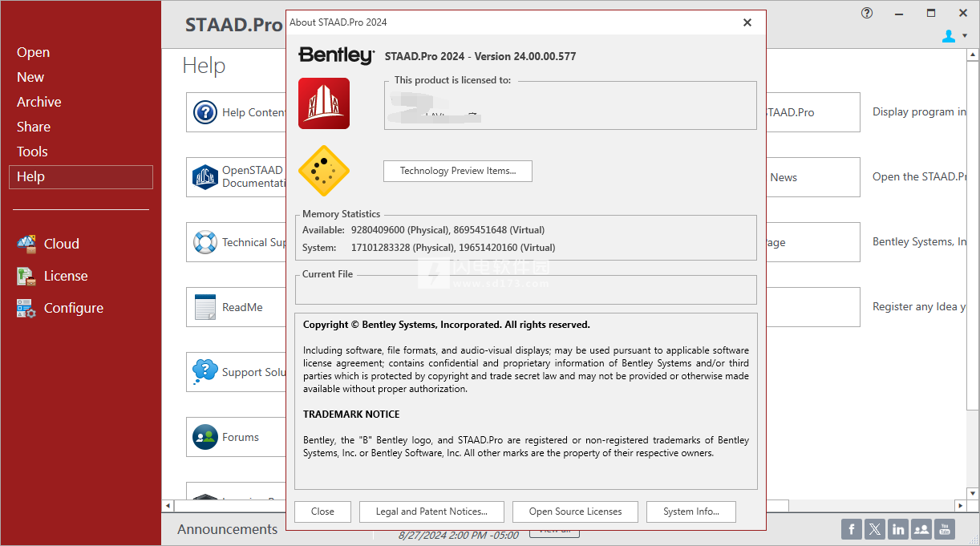Click the "TRADEMARK NOTICE" heading
Viewport: 980px width, 546px height.
[351, 415]
